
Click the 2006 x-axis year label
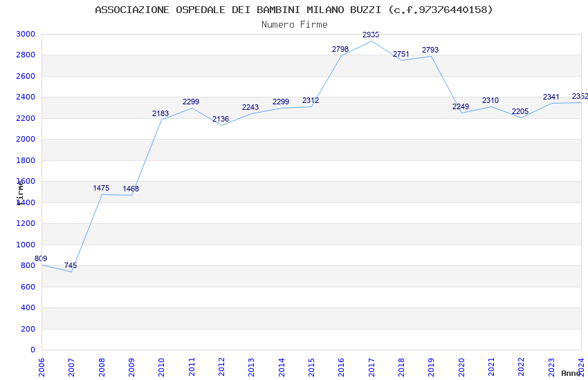pyautogui.click(x=42, y=368)
